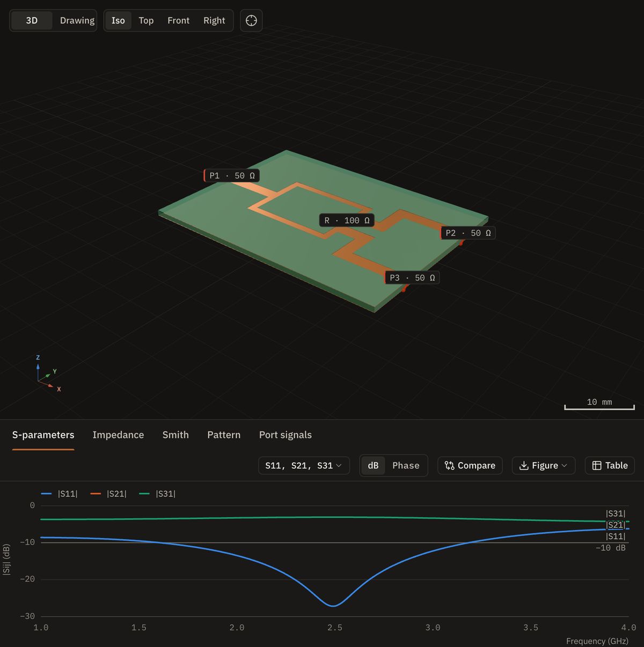The height and width of the screenshot is (647, 644).
Task: Expand the Figure export dropdown
Action: pyautogui.click(x=544, y=466)
